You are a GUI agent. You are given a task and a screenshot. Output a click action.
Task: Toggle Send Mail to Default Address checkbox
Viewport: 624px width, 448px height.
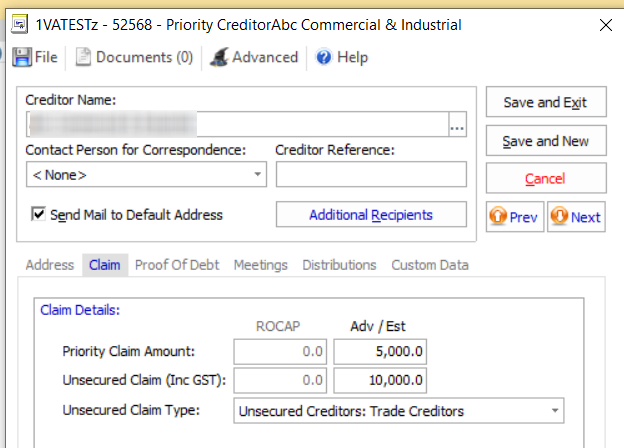tap(40, 214)
